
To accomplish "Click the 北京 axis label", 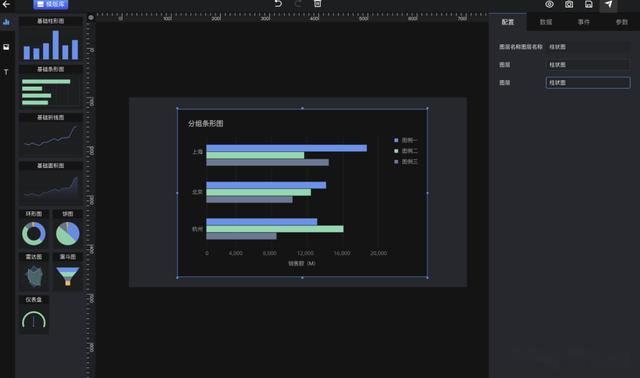I will (198, 192).
